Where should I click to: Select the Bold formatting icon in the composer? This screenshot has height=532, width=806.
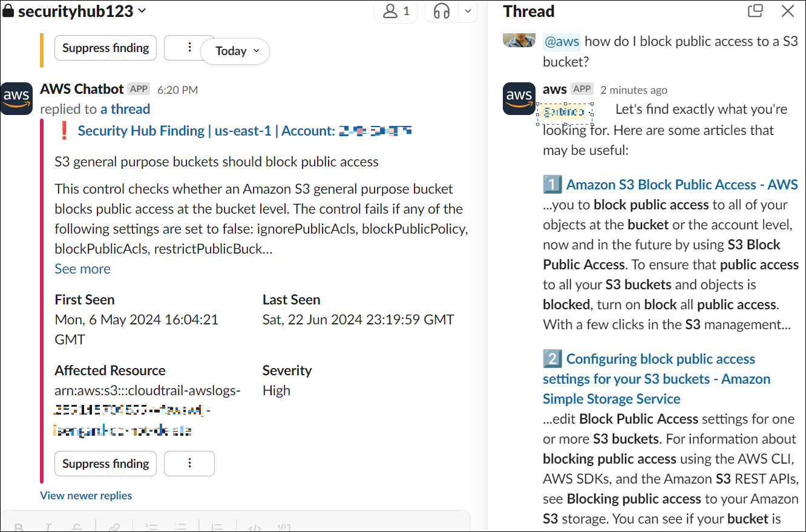[19, 527]
